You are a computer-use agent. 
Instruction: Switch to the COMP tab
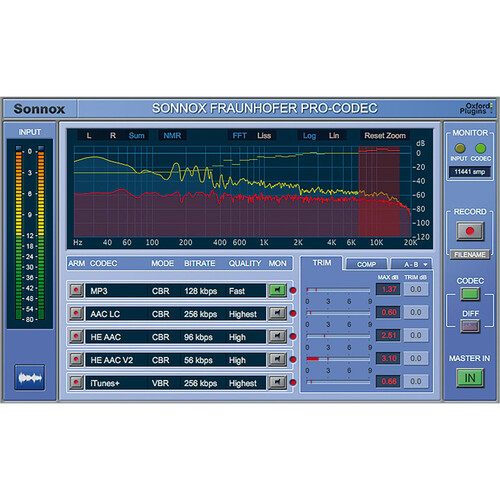pyautogui.click(x=367, y=264)
